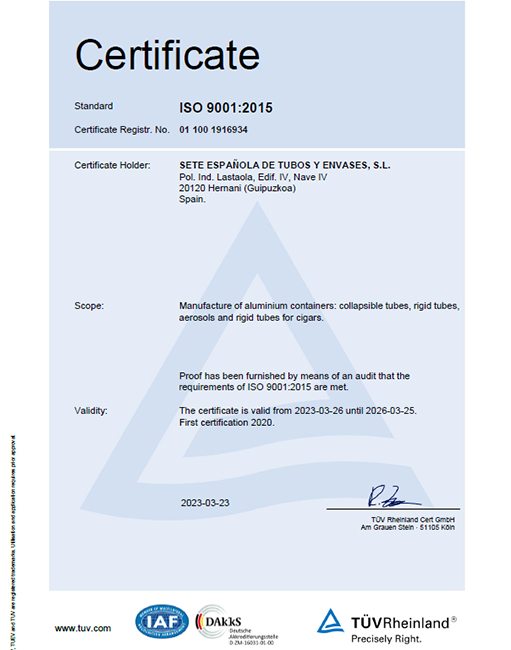Click the Certificate Registr. No. label
This screenshot has width=511, height=650.
click(x=122, y=130)
